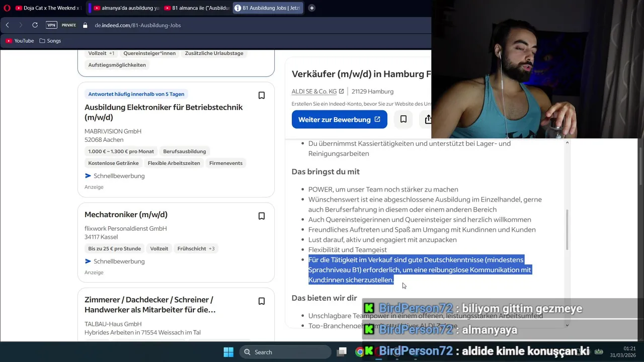
Task: Switch to the almanya'da ausbildung tab
Action: click(x=125, y=8)
